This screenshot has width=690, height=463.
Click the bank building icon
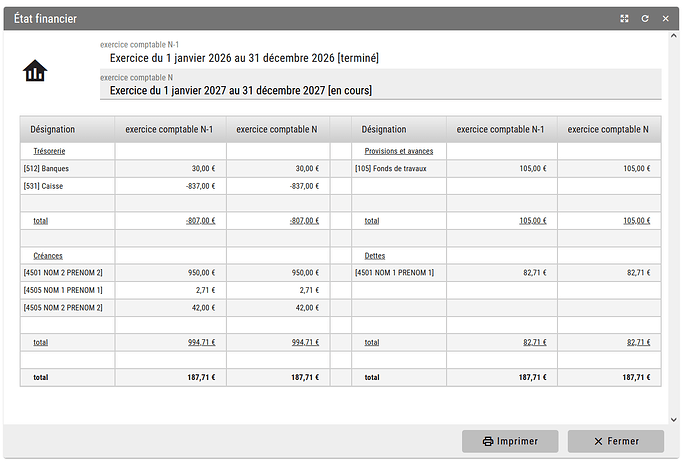35,70
